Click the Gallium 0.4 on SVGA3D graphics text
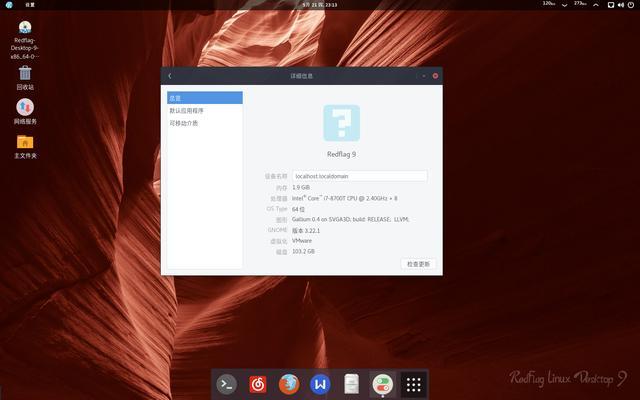Viewport: 640px width, 400px height. point(351,220)
